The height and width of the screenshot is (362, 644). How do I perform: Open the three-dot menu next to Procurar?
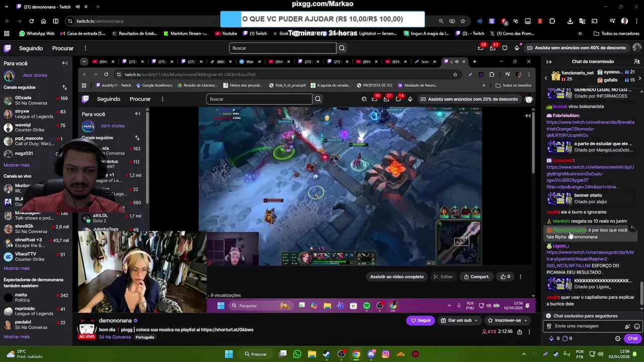[x=85, y=48]
